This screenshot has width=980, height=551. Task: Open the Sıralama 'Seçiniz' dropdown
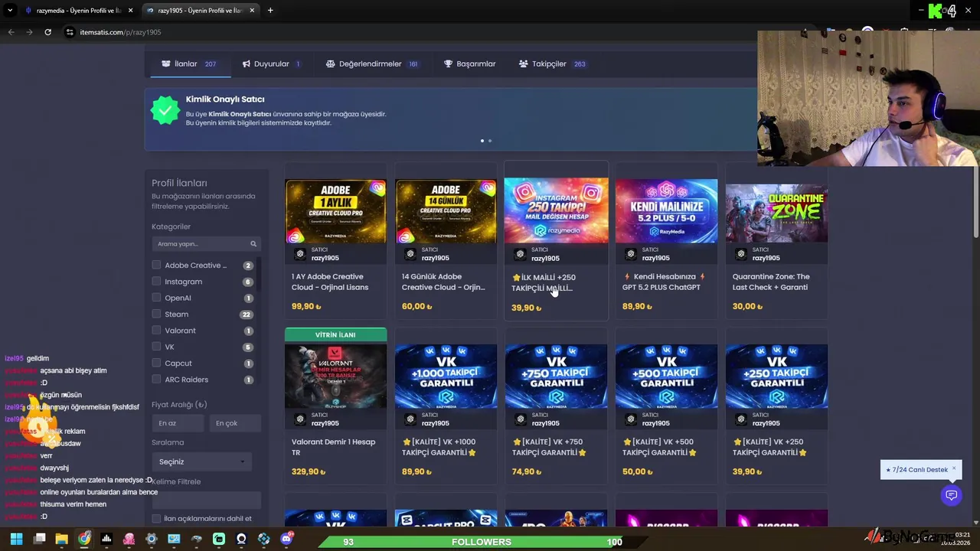202,461
